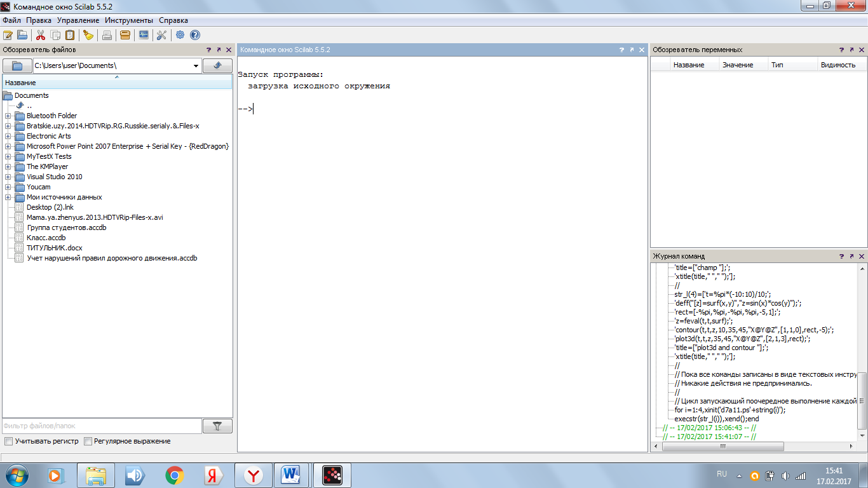
Task: Launch Xcos via the monitor icon
Action: [x=144, y=35]
